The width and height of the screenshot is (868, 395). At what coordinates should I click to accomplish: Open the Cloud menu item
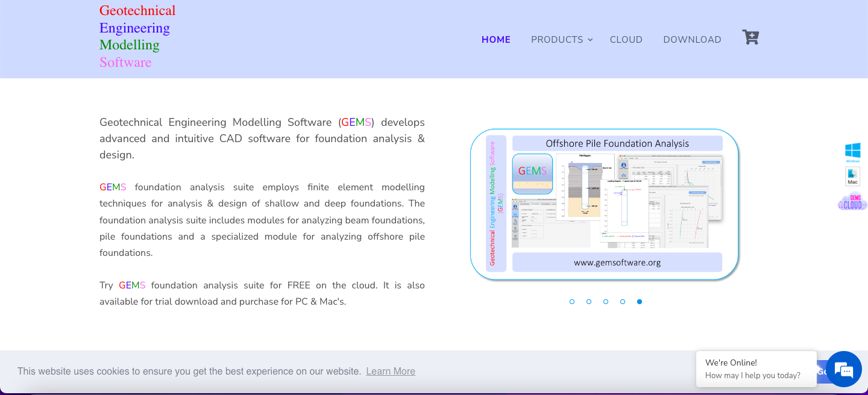[626, 40]
